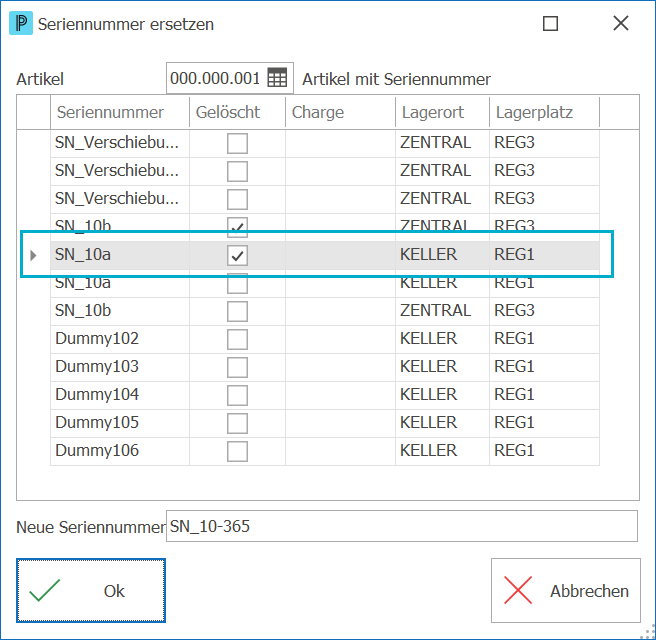Toggle the Gelöscht checkbox for Dummy105
656x640 pixels.
tap(237, 423)
